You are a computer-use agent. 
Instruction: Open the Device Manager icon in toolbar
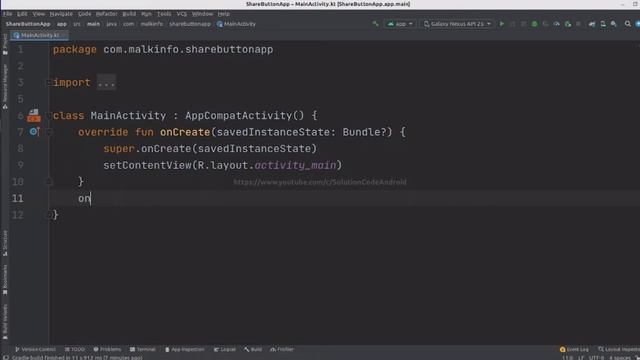tap(603, 24)
